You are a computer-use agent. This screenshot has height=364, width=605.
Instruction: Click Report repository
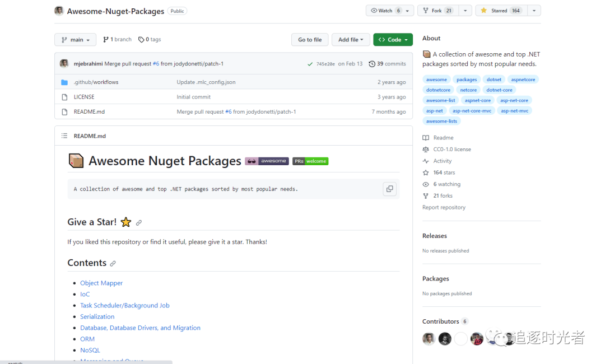[x=444, y=207]
